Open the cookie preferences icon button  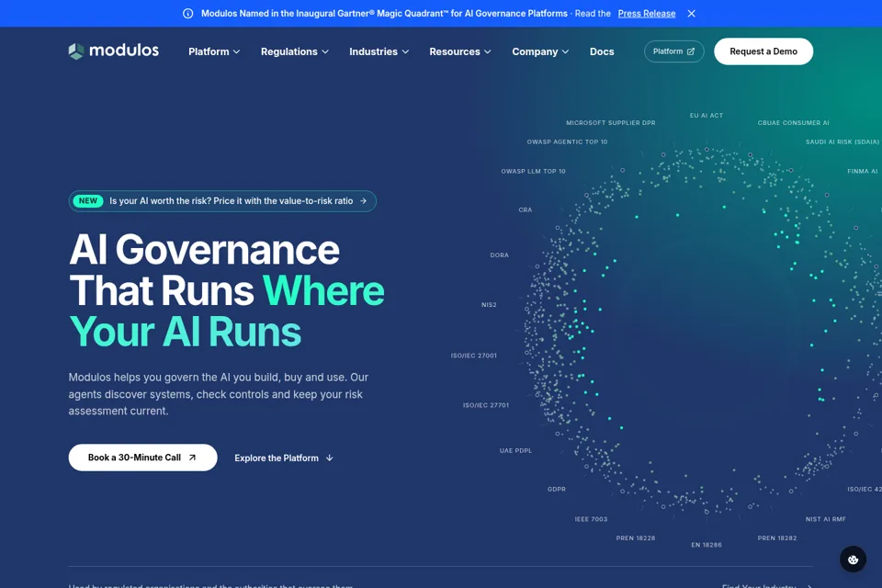pyautogui.click(x=853, y=560)
